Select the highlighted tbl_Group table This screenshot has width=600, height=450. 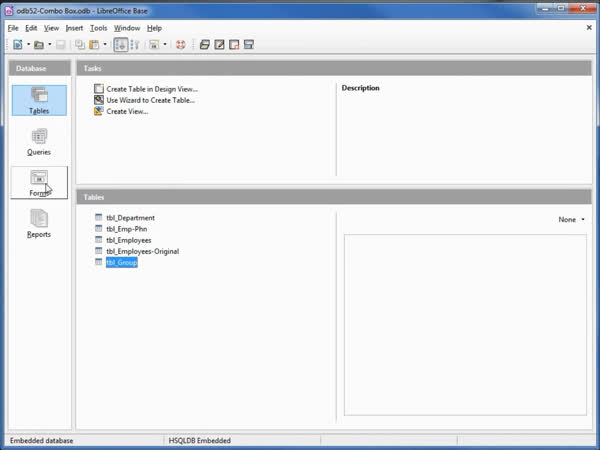[x=122, y=262]
